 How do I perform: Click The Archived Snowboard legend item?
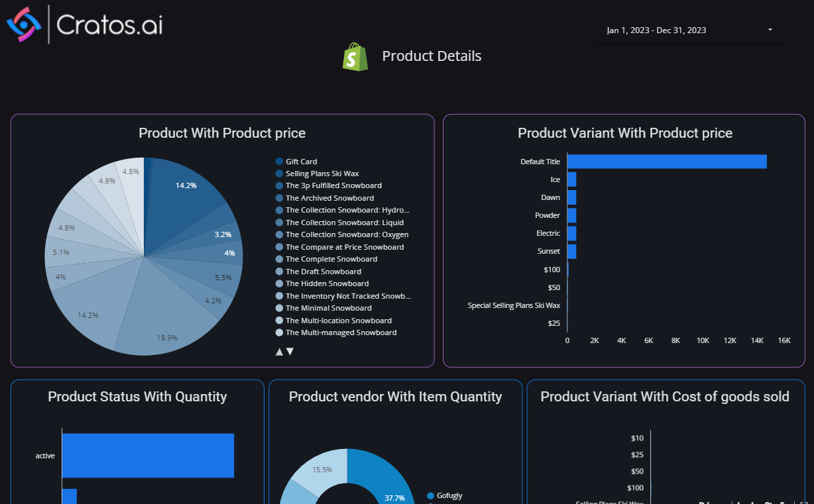pos(325,198)
